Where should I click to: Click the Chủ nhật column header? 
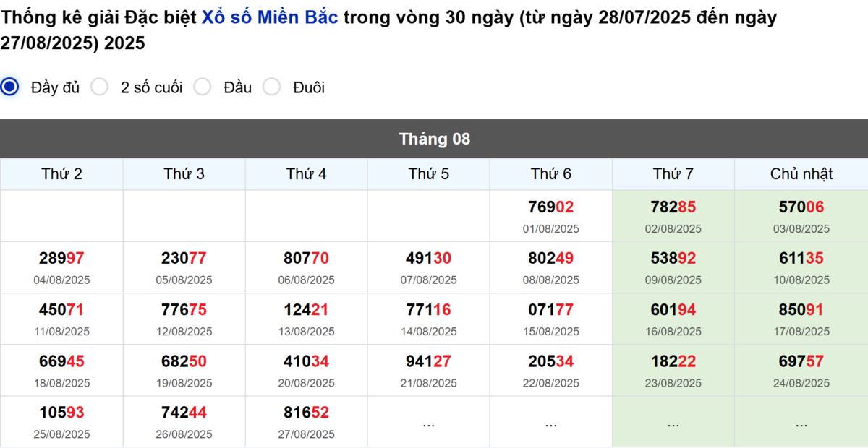pos(801,174)
